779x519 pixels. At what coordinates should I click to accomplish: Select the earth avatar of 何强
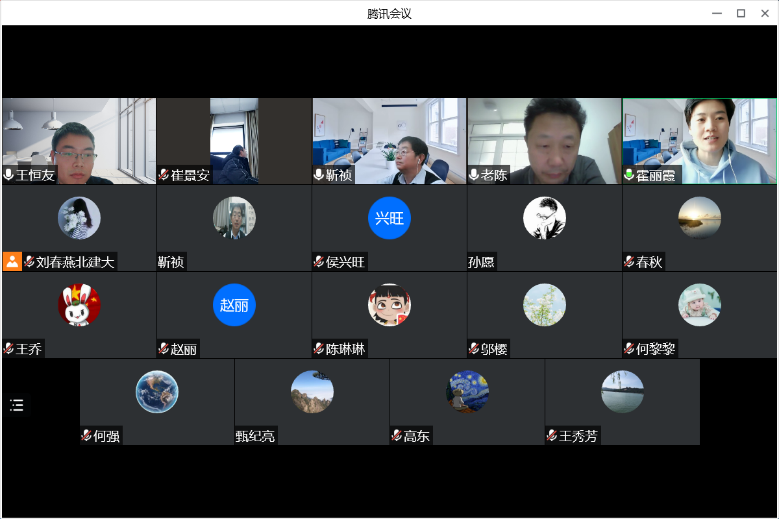click(x=157, y=392)
